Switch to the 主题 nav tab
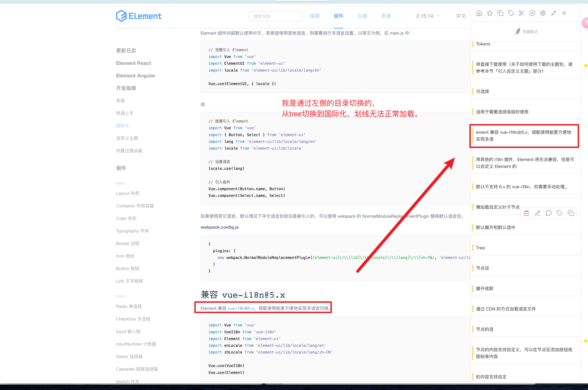588x390 pixels. [x=362, y=16]
